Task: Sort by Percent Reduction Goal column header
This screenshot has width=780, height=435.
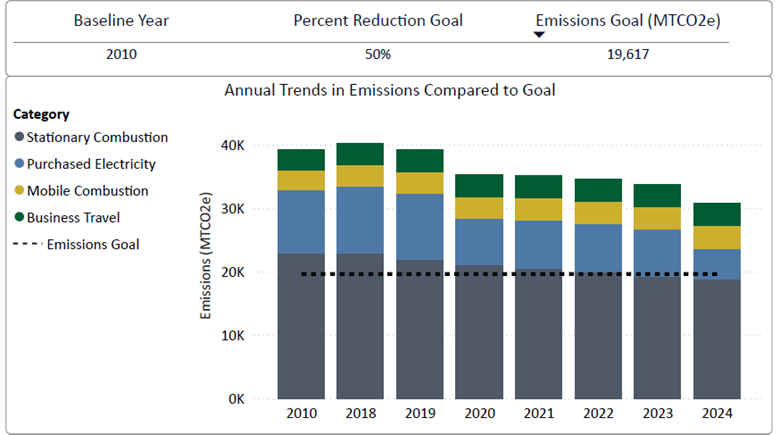Action: [x=378, y=20]
